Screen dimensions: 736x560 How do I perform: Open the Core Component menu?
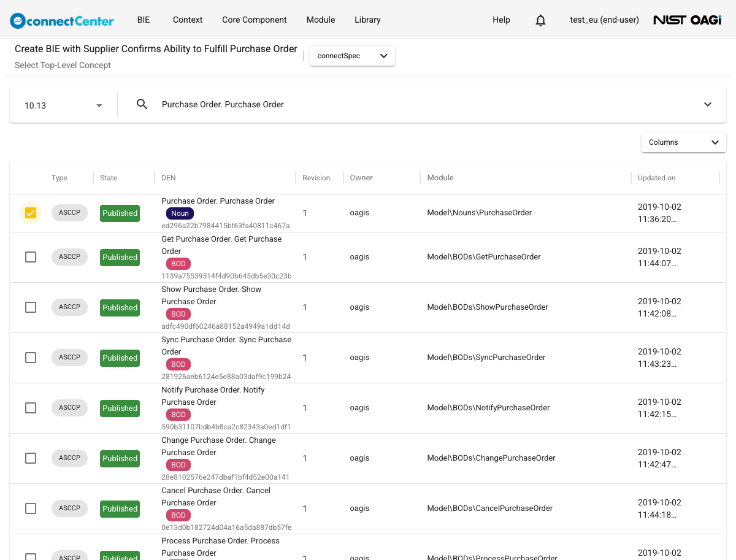[x=255, y=20]
